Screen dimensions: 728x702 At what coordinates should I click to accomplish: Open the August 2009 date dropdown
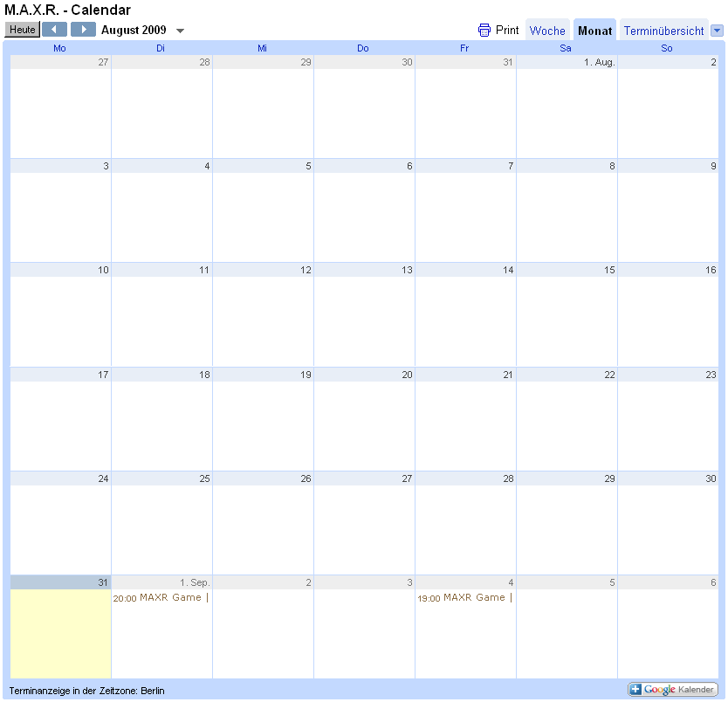pyautogui.click(x=180, y=31)
